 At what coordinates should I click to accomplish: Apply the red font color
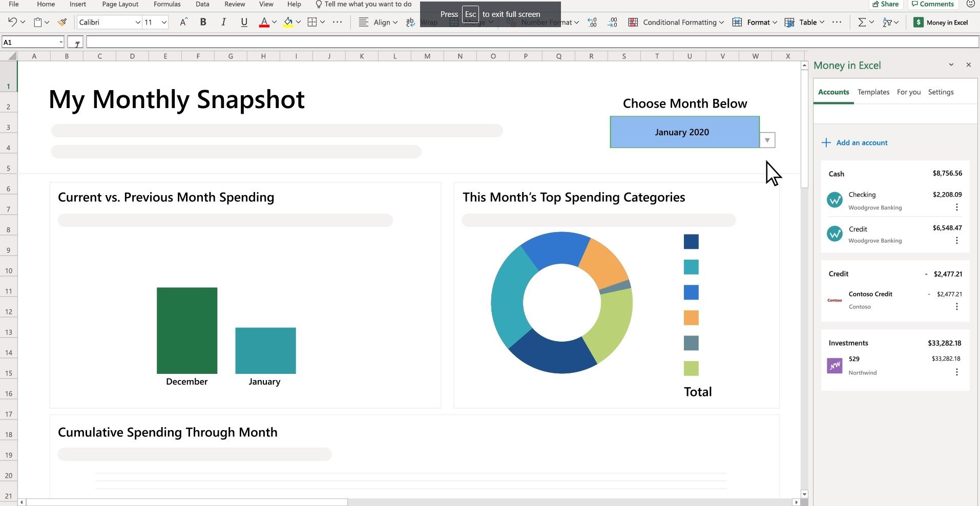coord(264,22)
